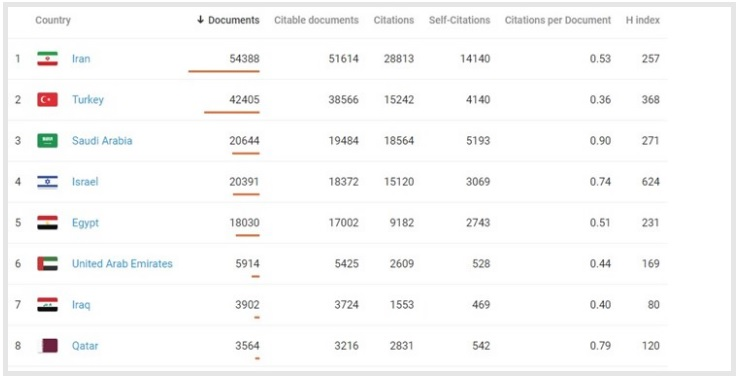Select Iran documents value 54388
740x377 pixels.
(244, 59)
